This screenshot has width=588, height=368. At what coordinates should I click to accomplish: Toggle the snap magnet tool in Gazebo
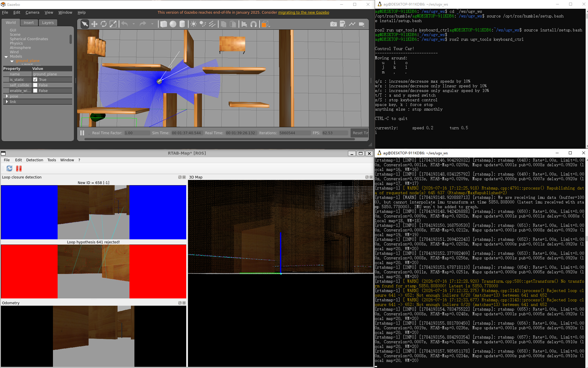253,24
